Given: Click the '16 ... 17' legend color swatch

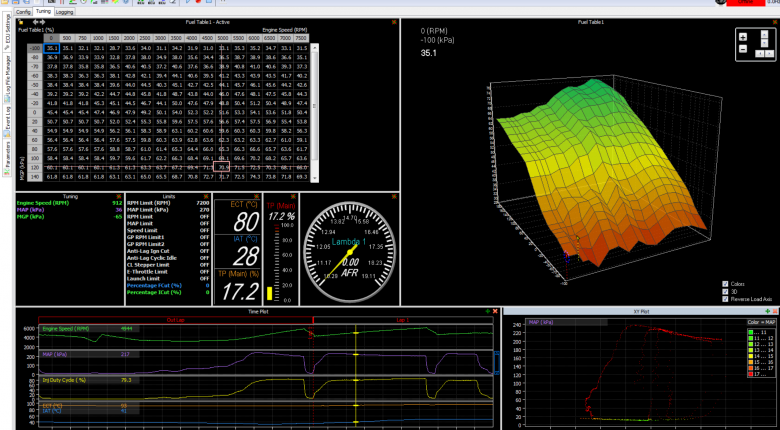Looking at the screenshot, I should [x=752, y=368].
